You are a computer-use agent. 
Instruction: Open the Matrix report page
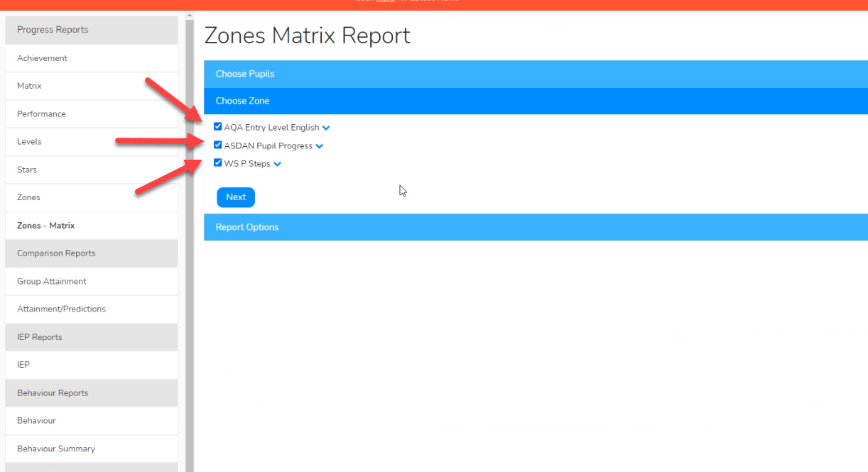29,85
